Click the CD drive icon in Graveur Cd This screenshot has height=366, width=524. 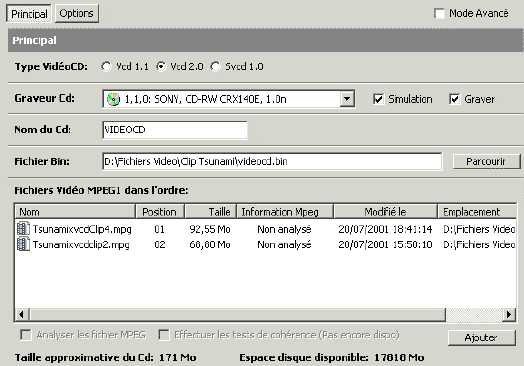tap(113, 99)
